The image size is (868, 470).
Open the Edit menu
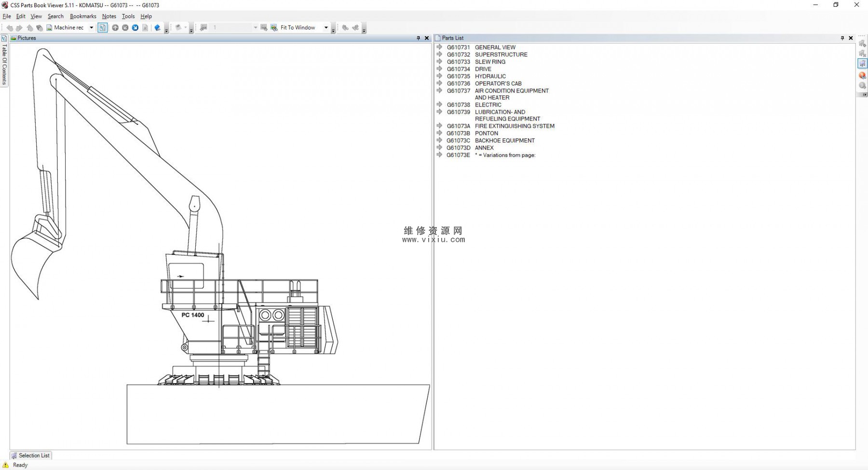(21, 16)
